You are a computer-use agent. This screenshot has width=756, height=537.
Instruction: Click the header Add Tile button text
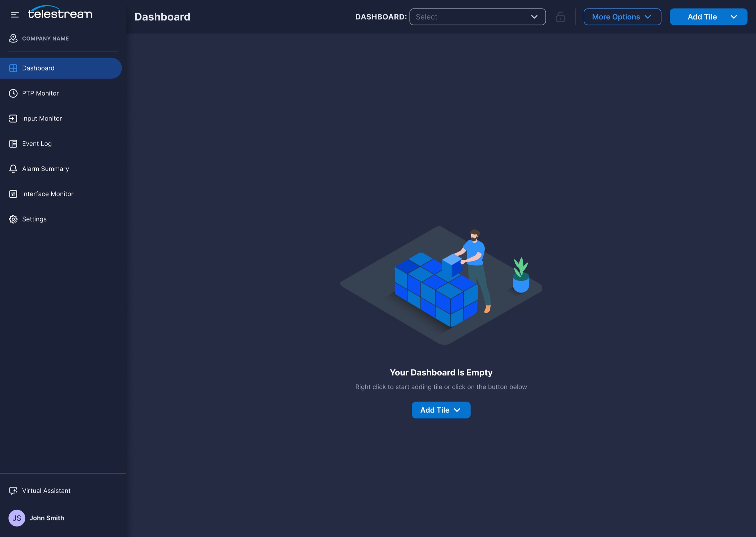[x=702, y=17]
